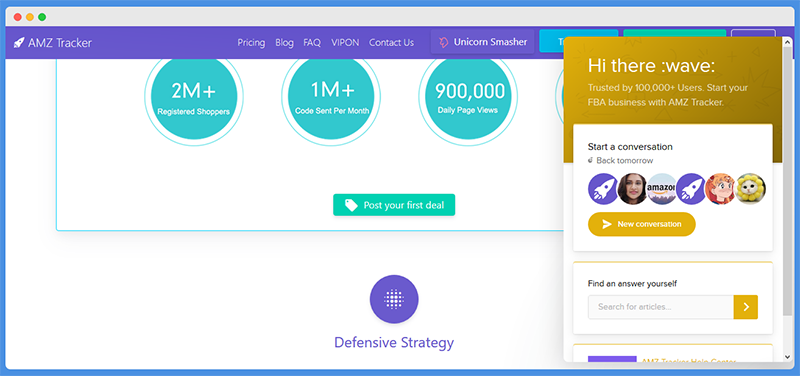
Task: Click the anime character avatar
Action: 720,189
